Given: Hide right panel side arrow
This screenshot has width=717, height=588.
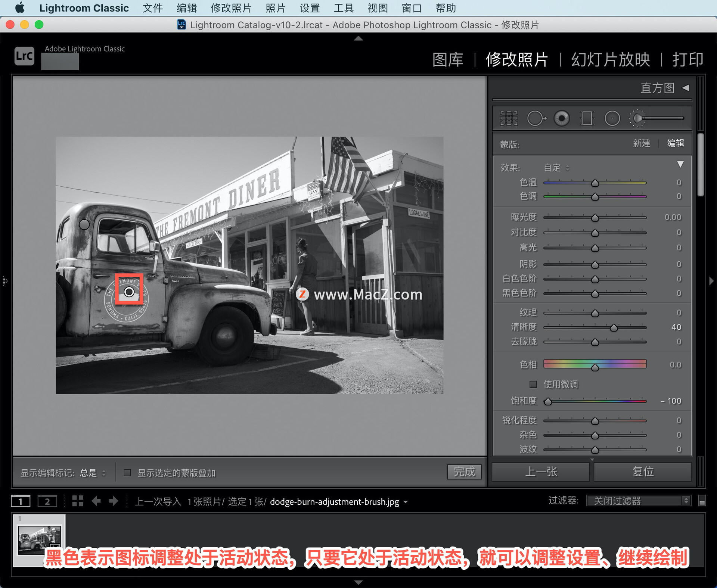Looking at the screenshot, I should tap(711, 281).
